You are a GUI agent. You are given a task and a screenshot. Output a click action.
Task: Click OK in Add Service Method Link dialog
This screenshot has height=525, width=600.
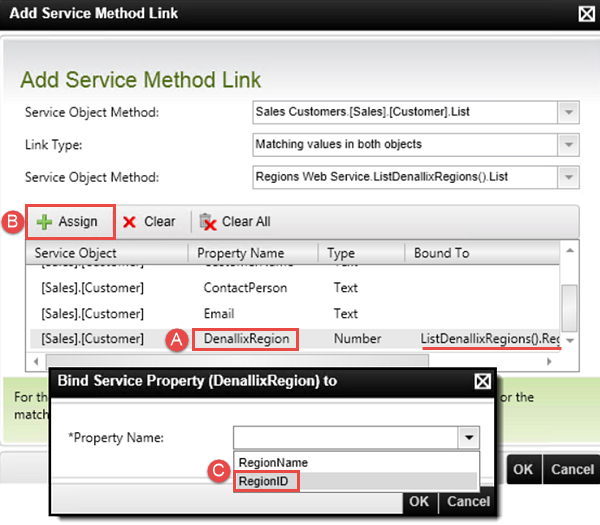[x=523, y=469]
